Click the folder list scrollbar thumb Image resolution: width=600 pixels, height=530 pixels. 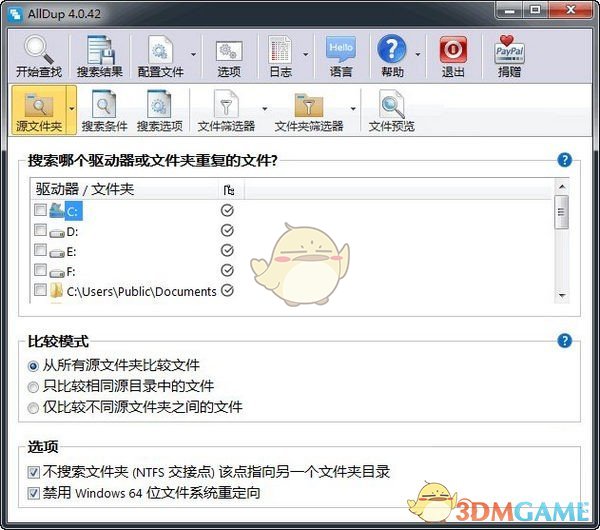pyautogui.click(x=562, y=212)
